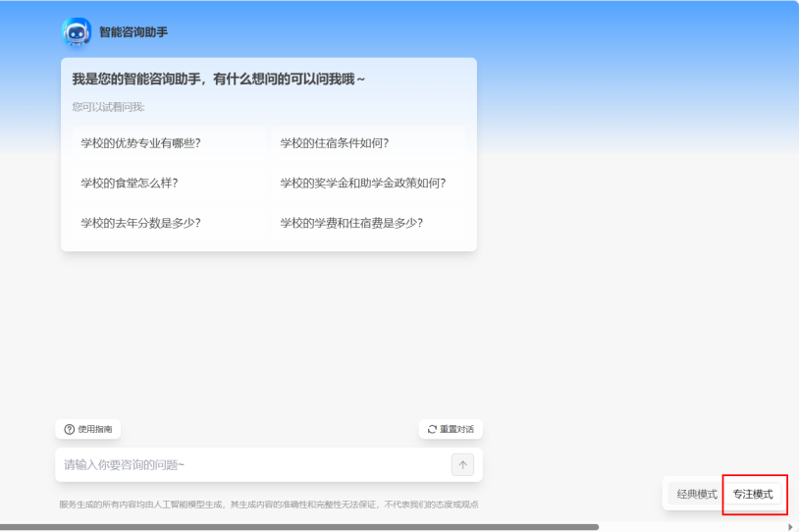
Task: Switch to 专注模式 focus mode
Action: click(754, 494)
